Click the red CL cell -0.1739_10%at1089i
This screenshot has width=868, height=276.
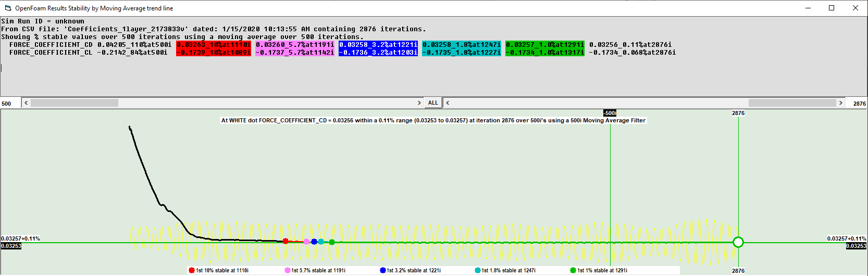click(214, 53)
